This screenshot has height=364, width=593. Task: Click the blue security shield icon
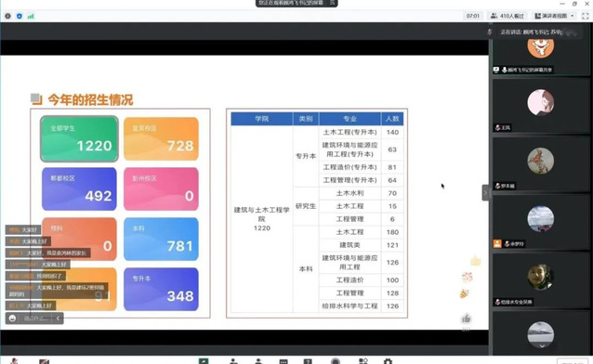pos(20,16)
